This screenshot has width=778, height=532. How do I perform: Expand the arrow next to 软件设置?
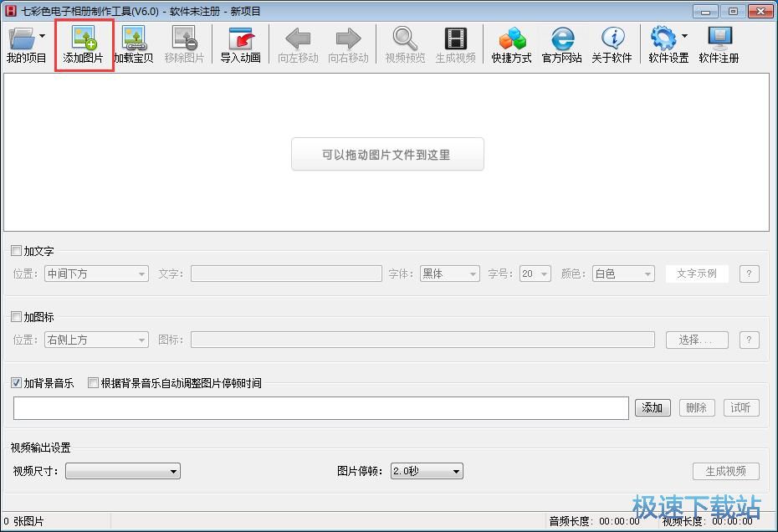pyautogui.click(x=684, y=36)
